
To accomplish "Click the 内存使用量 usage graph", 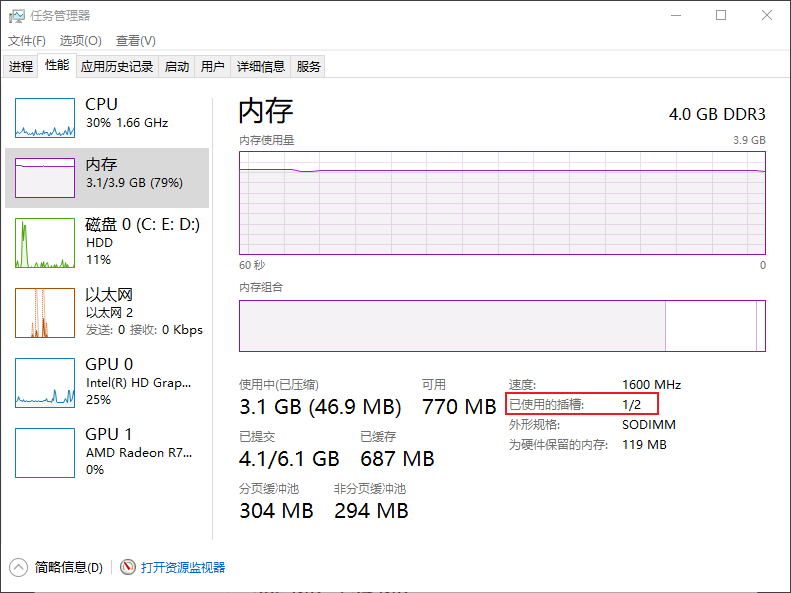I will [502, 203].
